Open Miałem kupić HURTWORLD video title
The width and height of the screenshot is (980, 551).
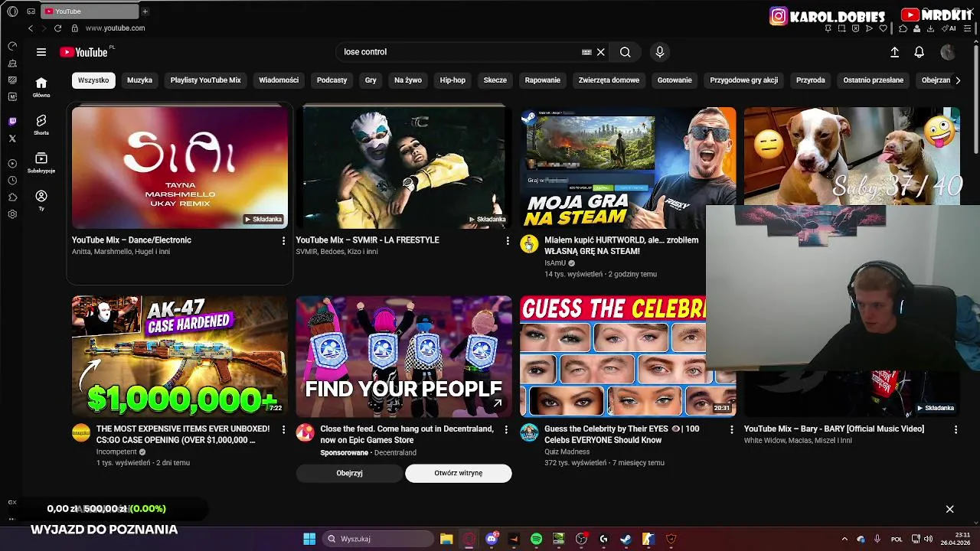[621, 246]
